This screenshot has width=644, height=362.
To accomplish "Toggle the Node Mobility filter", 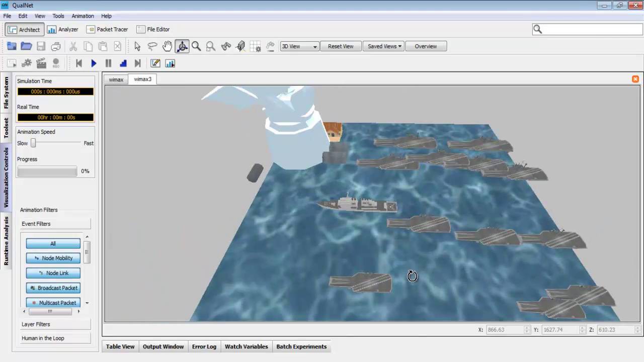I will click(53, 258).
